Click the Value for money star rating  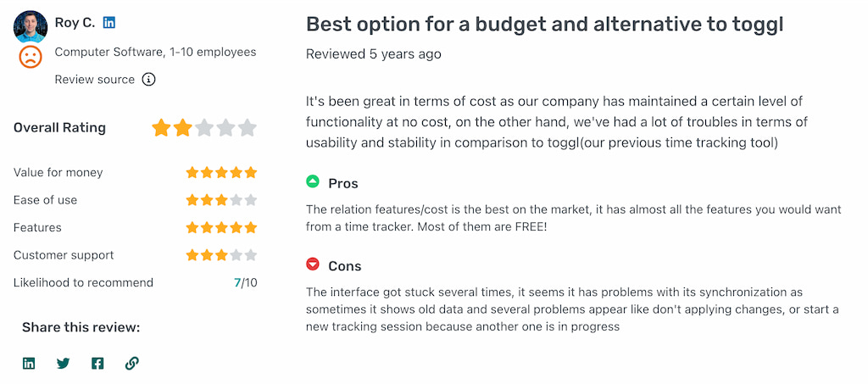[x=221, y=172]
